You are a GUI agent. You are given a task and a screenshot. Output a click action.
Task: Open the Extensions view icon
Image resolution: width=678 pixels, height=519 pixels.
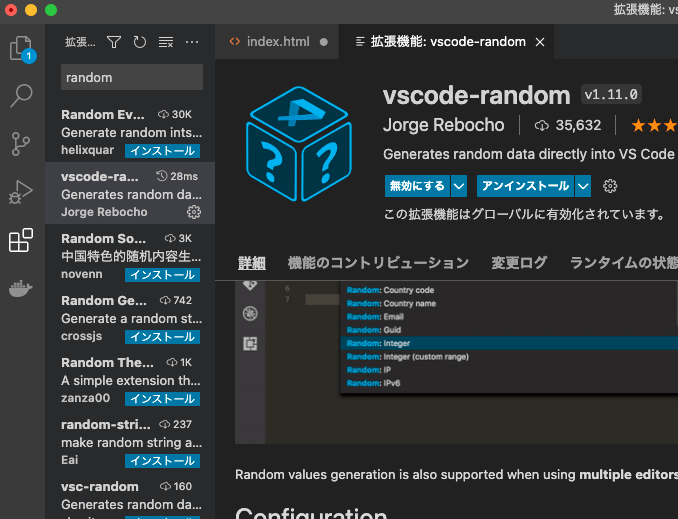pyautogui.click(x=21, y=240)
